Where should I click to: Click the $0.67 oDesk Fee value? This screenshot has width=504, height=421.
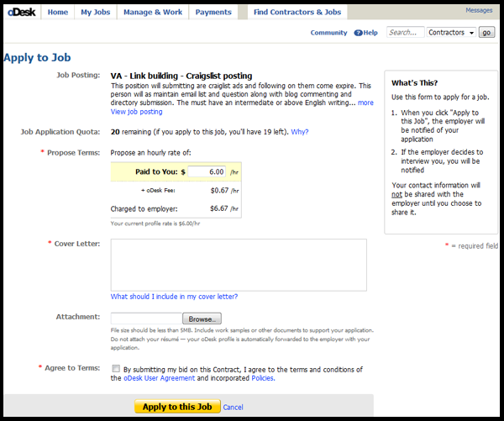click(x=219, y=191)
